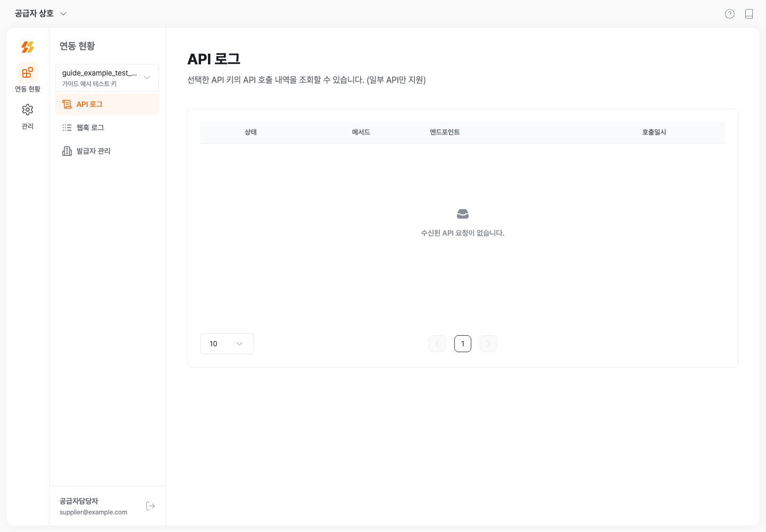Open 관리 gear icon in the rail
The width and height of the screenshot is (766, 532).
pos(28,117)
